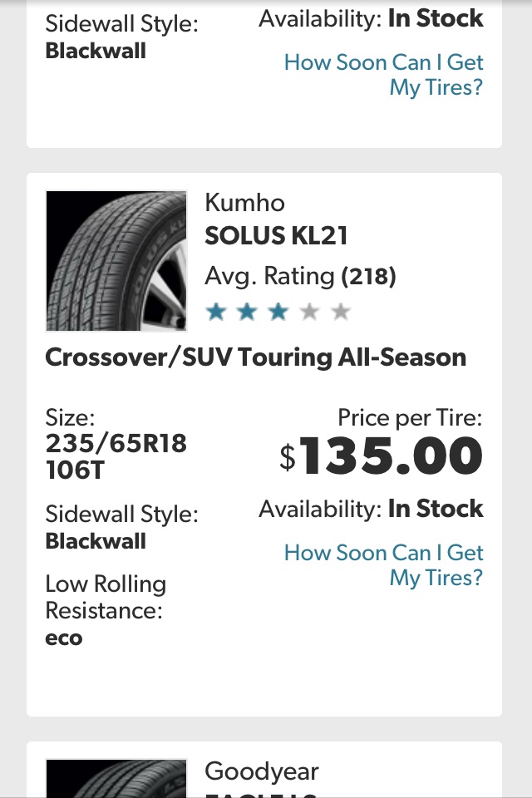Tap the Kumho brand name
Screen dimensions: 532x798
(244, 203)
